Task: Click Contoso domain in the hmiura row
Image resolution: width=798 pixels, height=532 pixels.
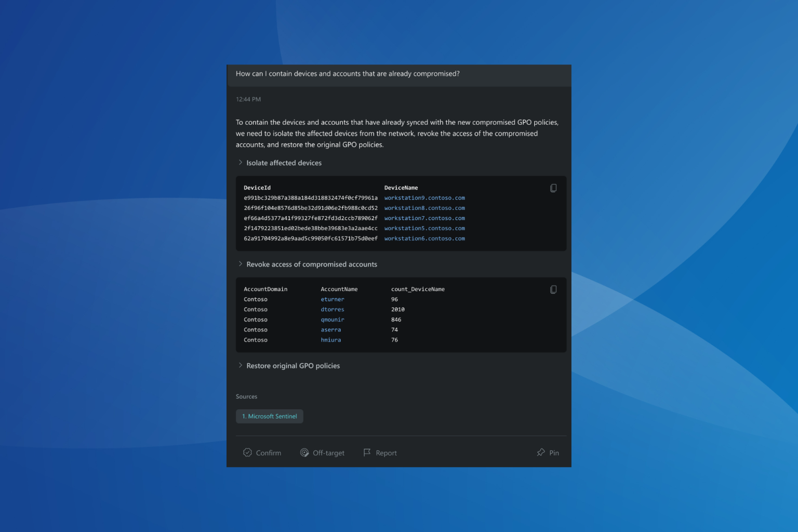Action: point(256,340)
